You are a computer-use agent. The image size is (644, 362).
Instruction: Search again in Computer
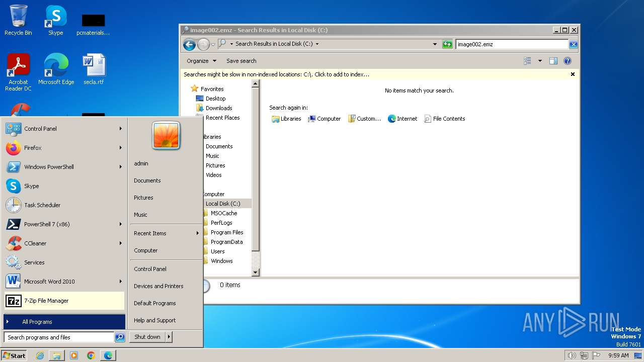[x=325, y=119]
